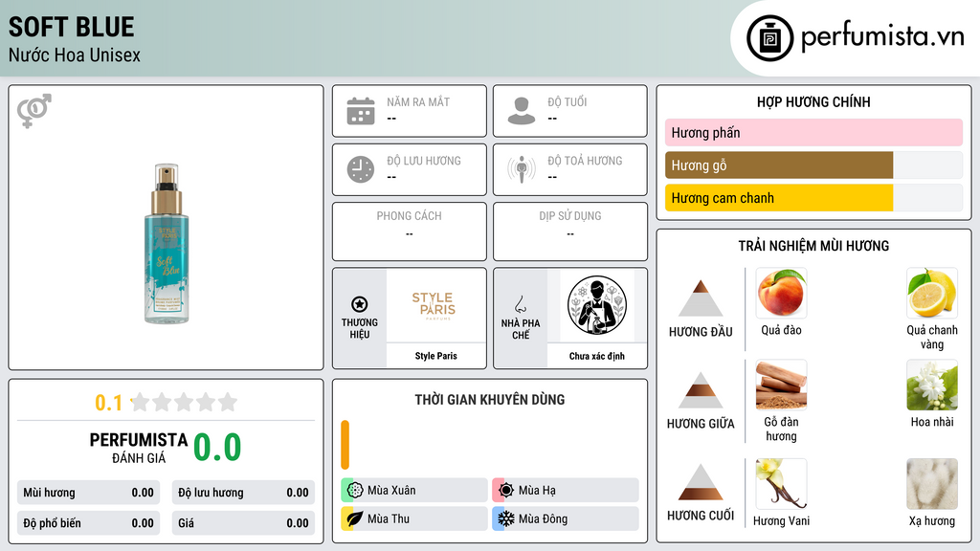The image size is (980, 551).
Task: Click the first star in the rating row
Action: point(141,402)
